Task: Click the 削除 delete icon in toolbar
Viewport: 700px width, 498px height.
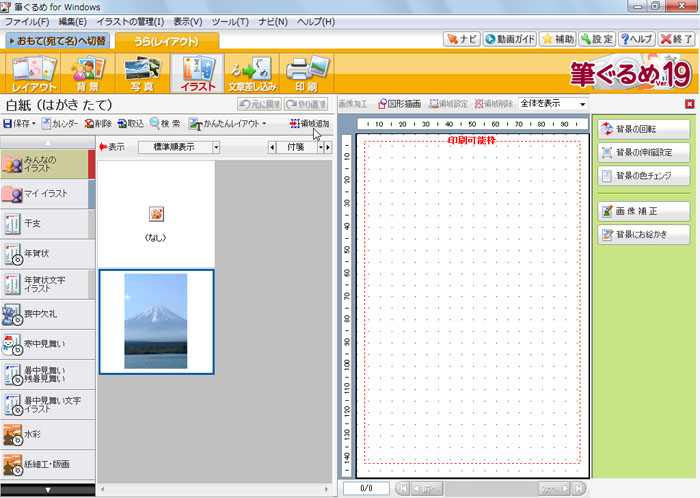Action: click(98, 124)
